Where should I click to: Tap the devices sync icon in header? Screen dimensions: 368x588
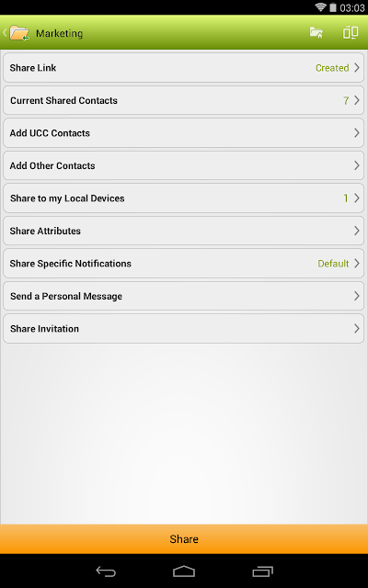pos(351,33)
